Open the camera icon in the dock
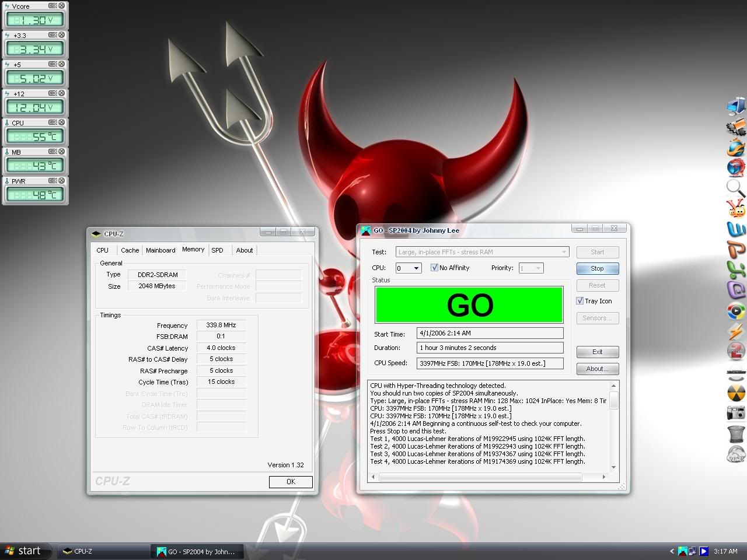 [736, 413]
